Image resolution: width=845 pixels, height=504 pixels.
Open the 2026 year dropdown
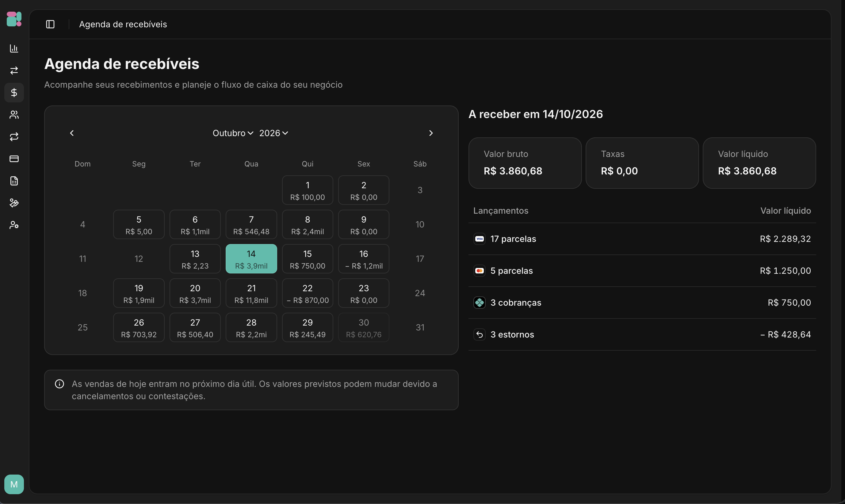[x=274, y=133]
